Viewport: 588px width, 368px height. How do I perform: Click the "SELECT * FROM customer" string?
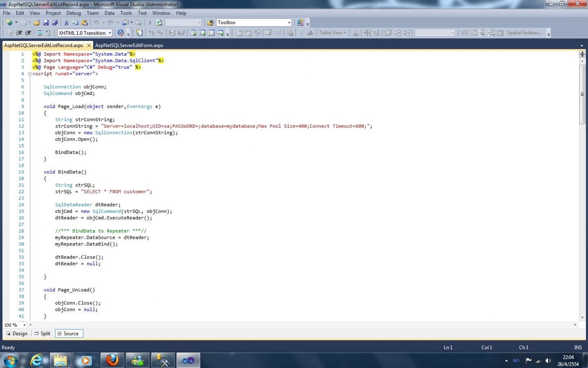(116, 192)
